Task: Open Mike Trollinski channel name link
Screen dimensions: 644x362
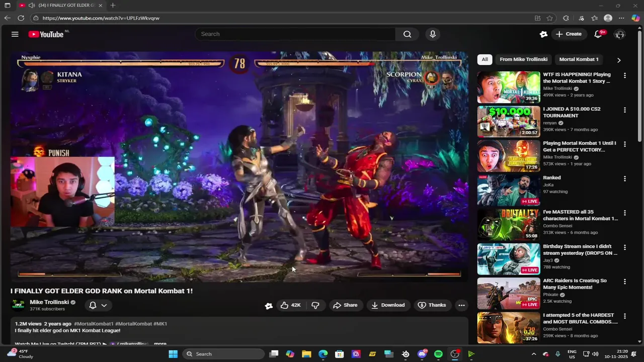Action: (49, 302)
